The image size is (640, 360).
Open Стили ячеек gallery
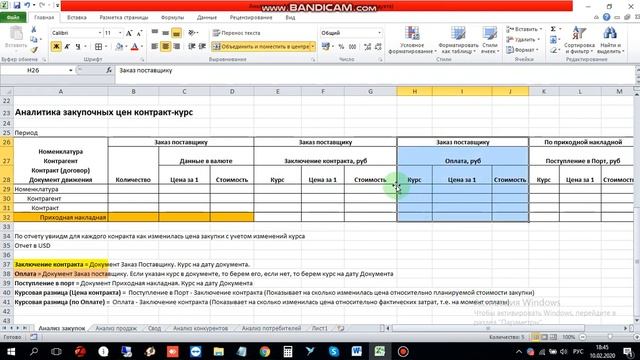tap(489, 40)
